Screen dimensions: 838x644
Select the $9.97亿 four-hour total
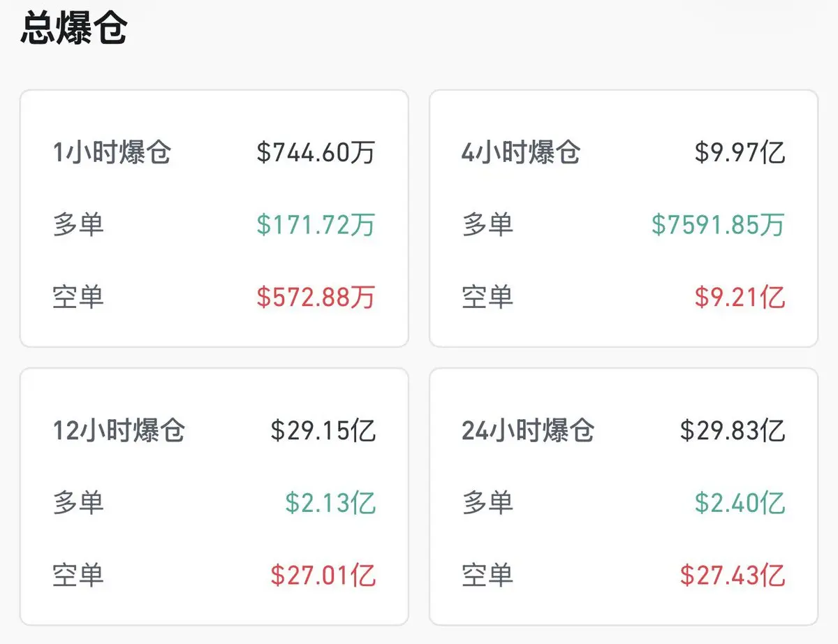tap(740, 152)
